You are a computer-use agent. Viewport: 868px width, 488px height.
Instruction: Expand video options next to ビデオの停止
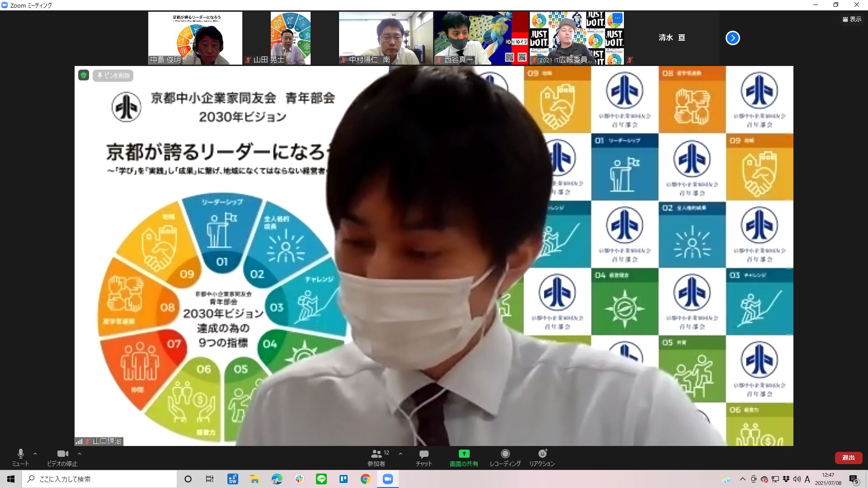[80, 454]
